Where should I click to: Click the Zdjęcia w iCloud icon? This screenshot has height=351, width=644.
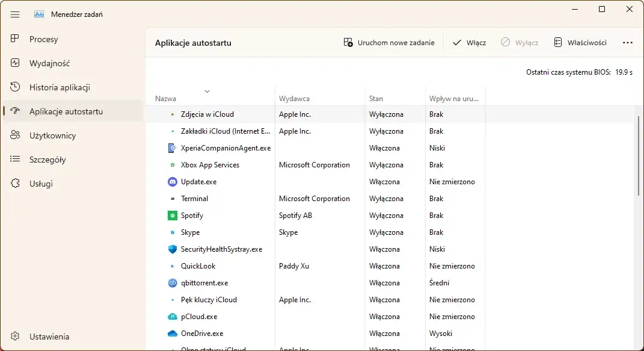click(x=173, y=114)
